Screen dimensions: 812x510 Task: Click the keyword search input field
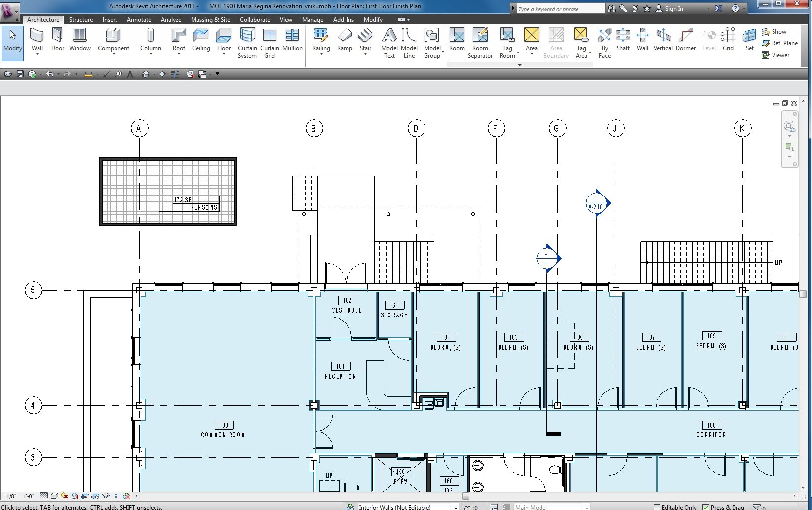(560, 9)
